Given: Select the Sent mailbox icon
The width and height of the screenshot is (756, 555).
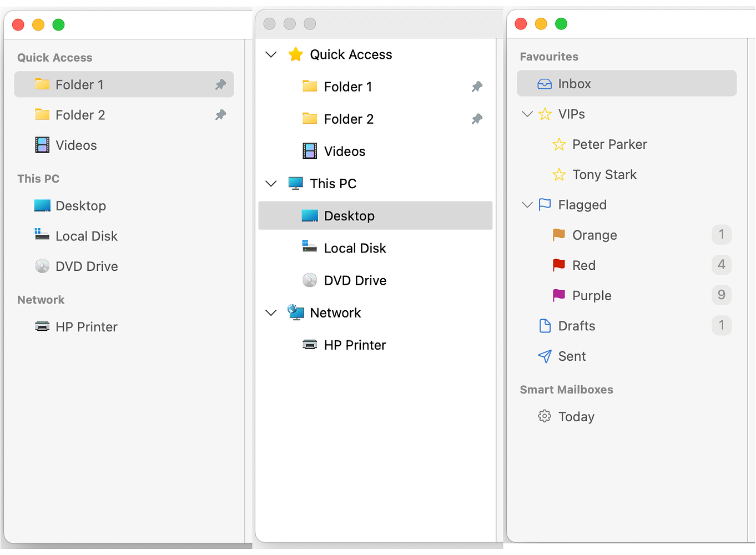Looking at the screenshot, I should pyautogui.click(x=544, y=356).
